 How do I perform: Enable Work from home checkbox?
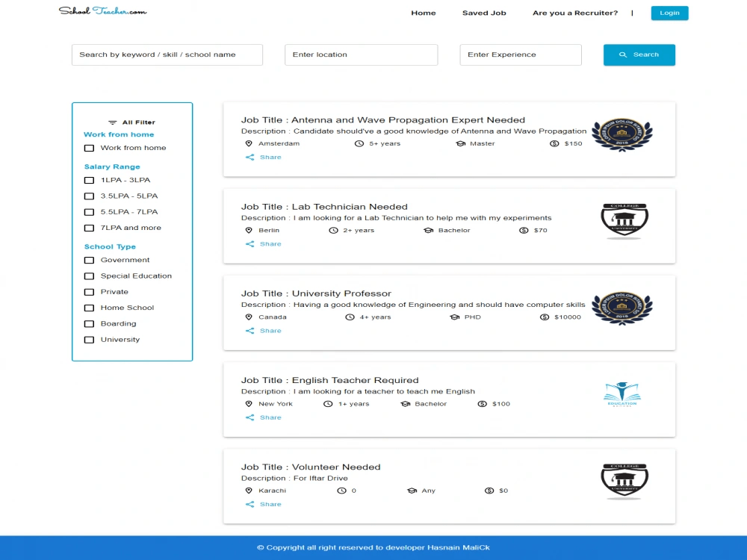click(x=89, y=148)
